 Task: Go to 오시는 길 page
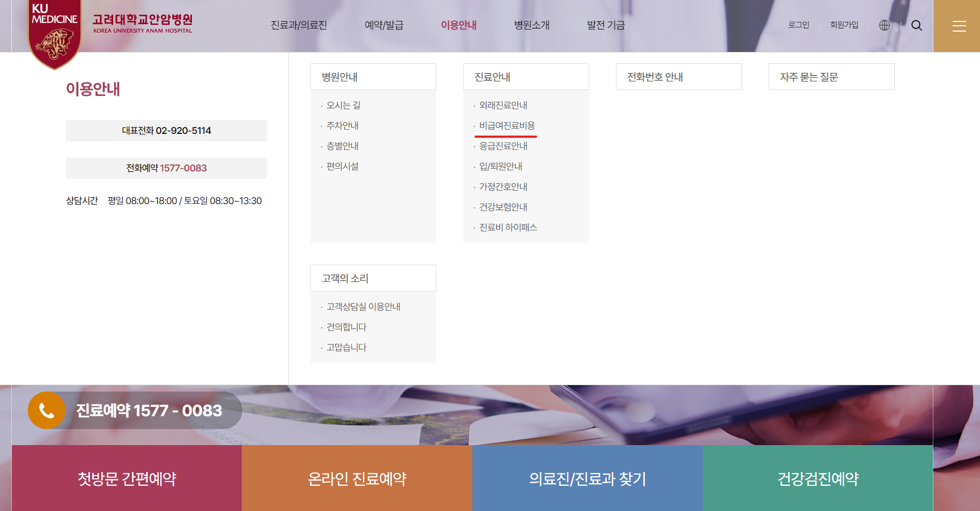point(343,106)
